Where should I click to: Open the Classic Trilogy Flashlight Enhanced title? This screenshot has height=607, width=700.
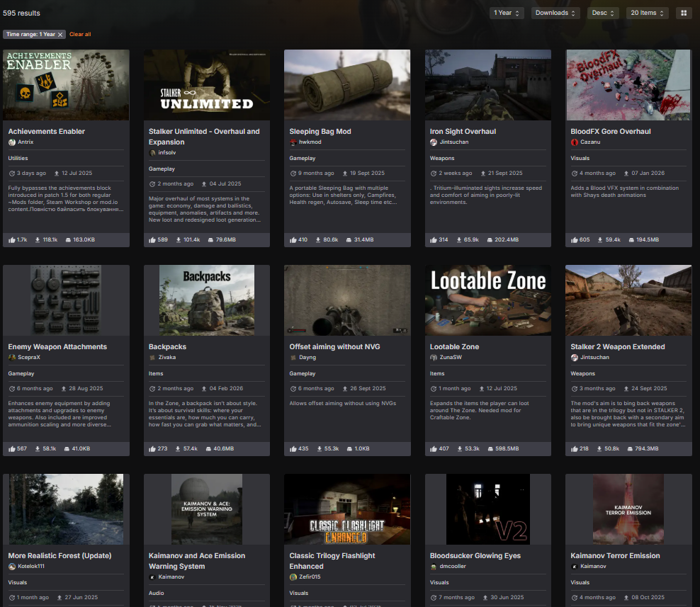(332, 561)
